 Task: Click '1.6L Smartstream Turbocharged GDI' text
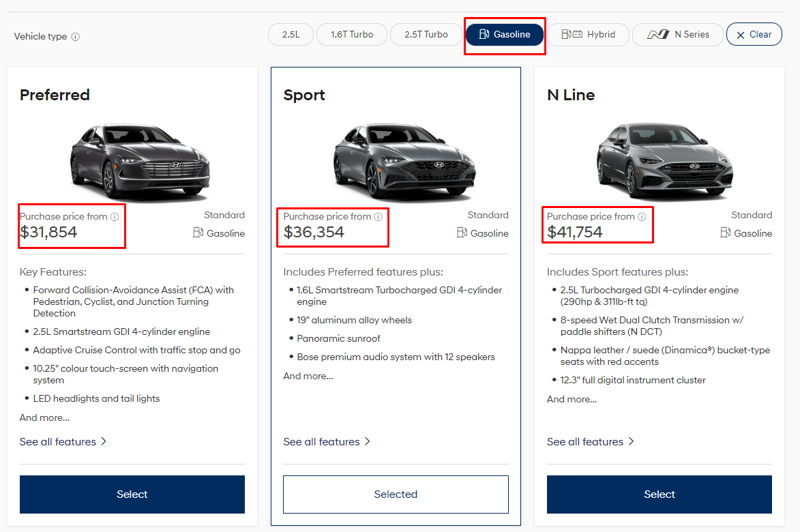pyautogui.click(x=400, y=296)
